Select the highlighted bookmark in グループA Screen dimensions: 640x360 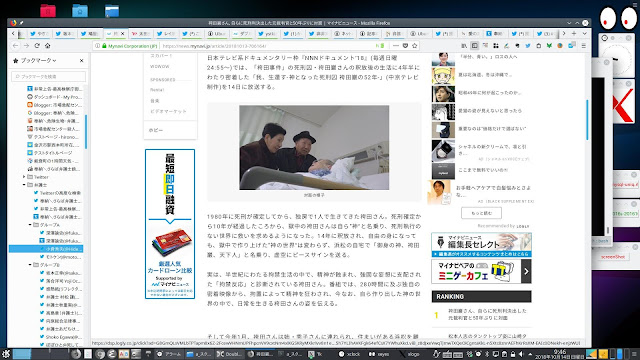point(46,249)
